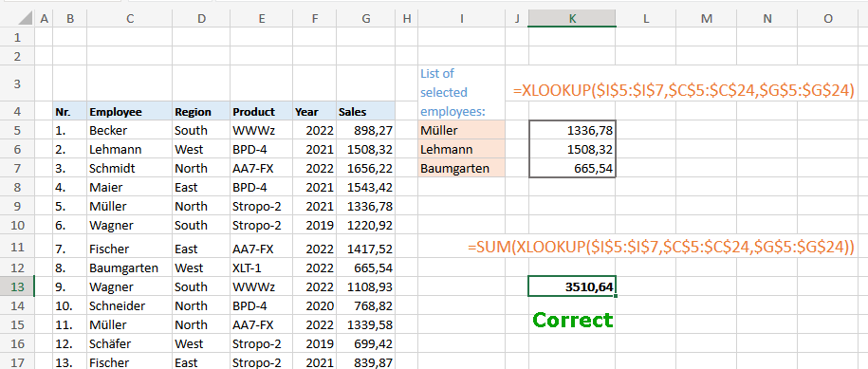Select row 13 header

click(x=17, y=287)
